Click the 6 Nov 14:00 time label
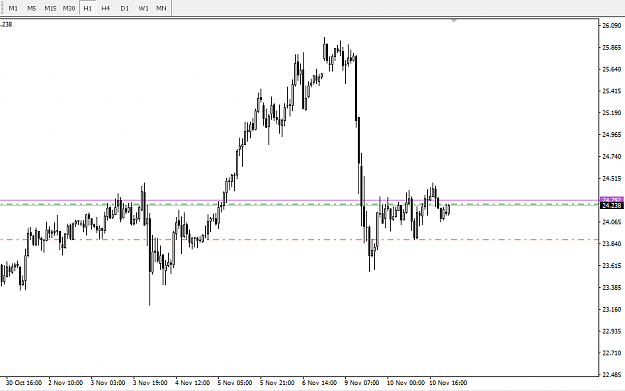This screenshot has height=391, width=625. (x=319, y=383)
